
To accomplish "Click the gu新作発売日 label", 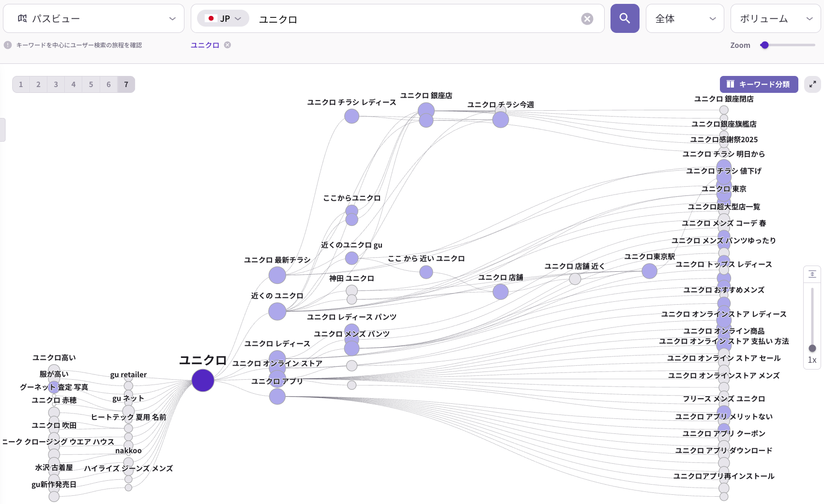I will 54,485.
